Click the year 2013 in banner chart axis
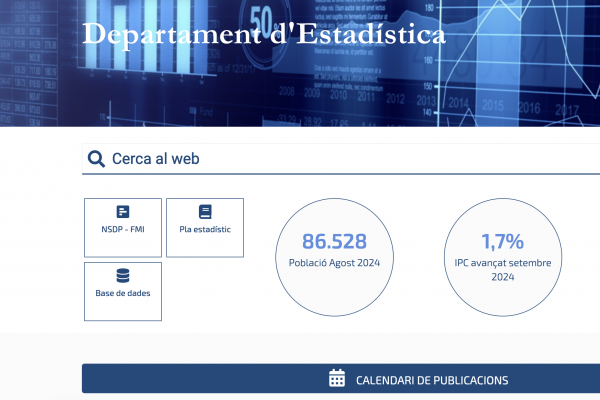Image resolution: width=600 pixels, height=400 pixels. click(x=428, y=102)
